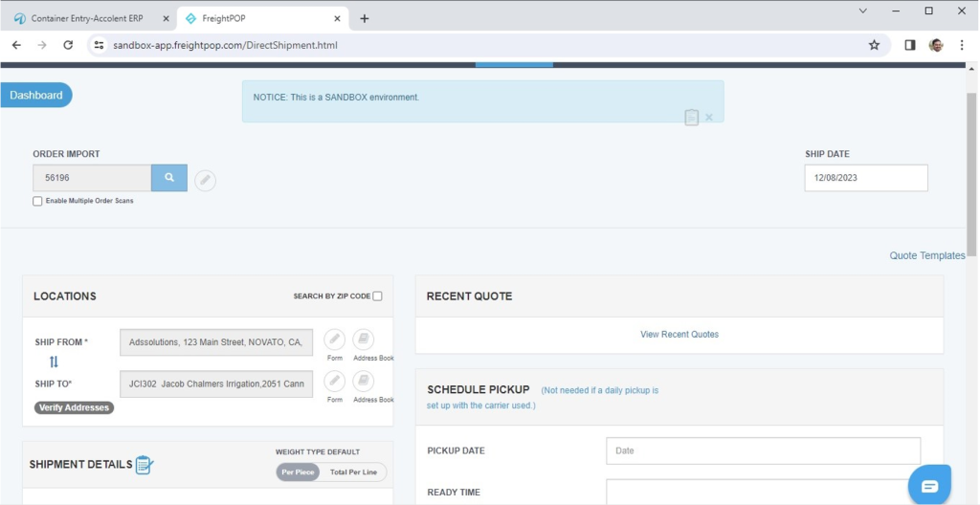Open View Recent Quotes link
Viewport: 980px width, 505px height.
[x=679, y=335]
